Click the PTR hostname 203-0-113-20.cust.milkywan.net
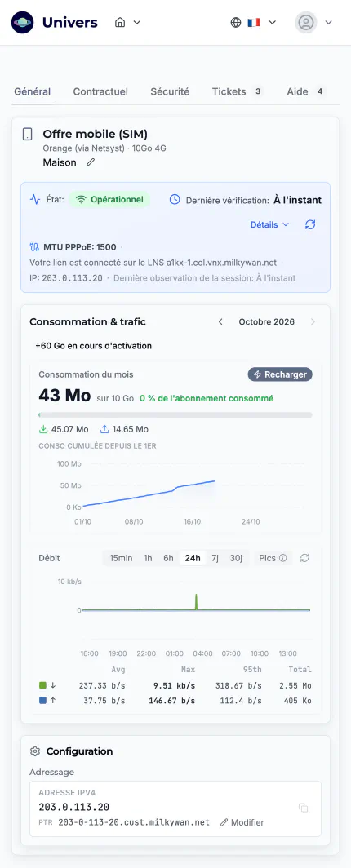This screenshot has width=351, height=868. click(134, 822)
